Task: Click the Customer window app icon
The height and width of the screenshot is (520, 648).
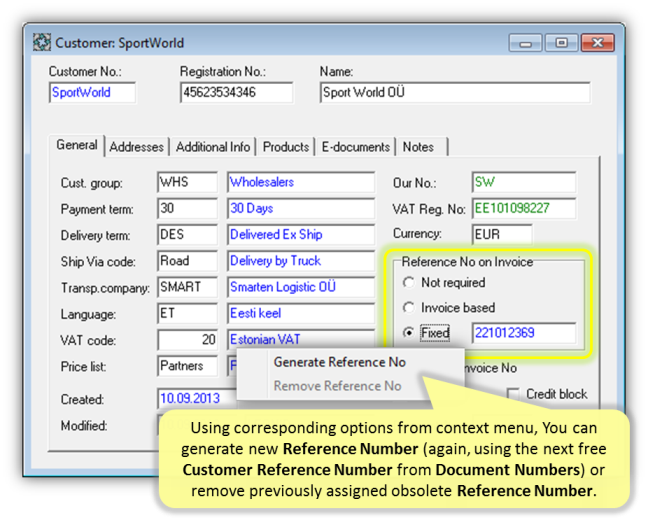Action: [x=42, y=43]
